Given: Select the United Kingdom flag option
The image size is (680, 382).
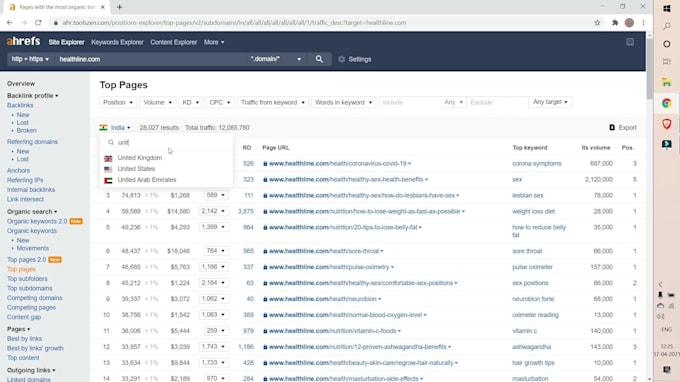Looking at the screenshot, I should [108, 158].
